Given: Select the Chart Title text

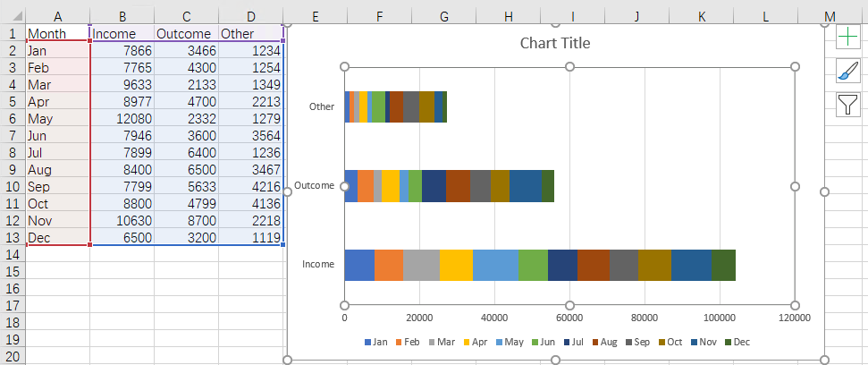Looking at the screenshot, I should (x=555, y=43).
